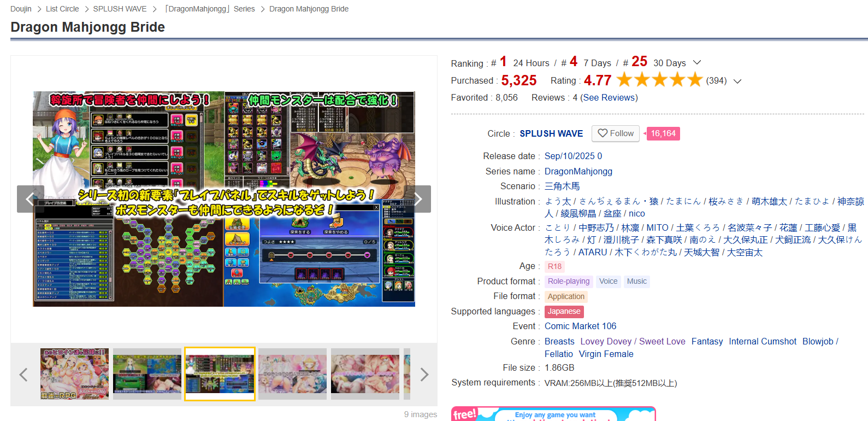Open illustrator 綾風柳晶 link
Viewport: 868px width, 421px height.
[578, 214]
